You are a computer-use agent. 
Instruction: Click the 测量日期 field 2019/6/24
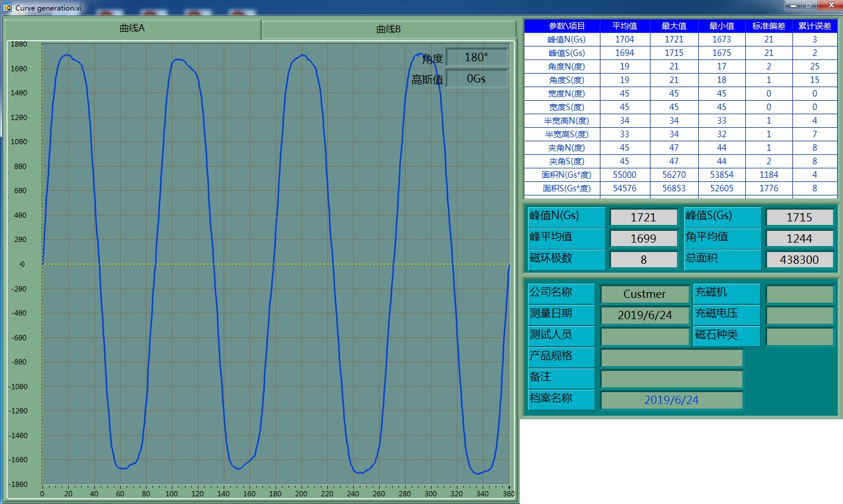coord(645,315)
